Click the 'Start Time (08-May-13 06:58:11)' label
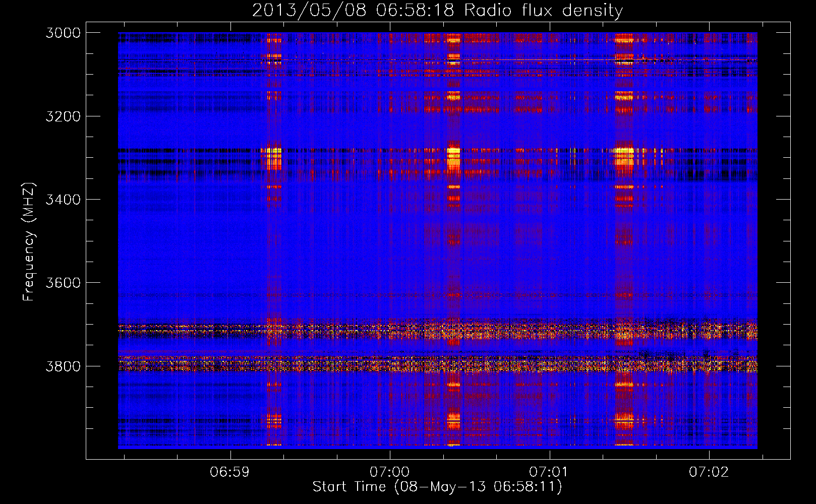Viewport: 816px width, 504px height. point(437,487)
